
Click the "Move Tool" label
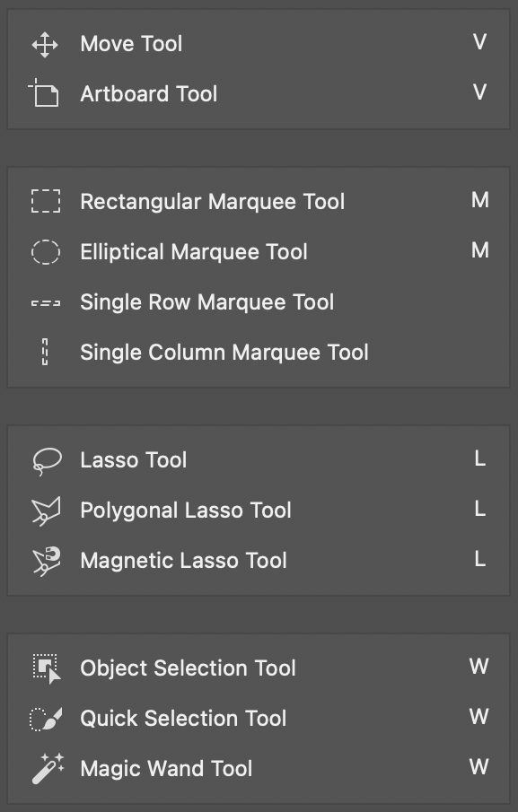point(131,44)
